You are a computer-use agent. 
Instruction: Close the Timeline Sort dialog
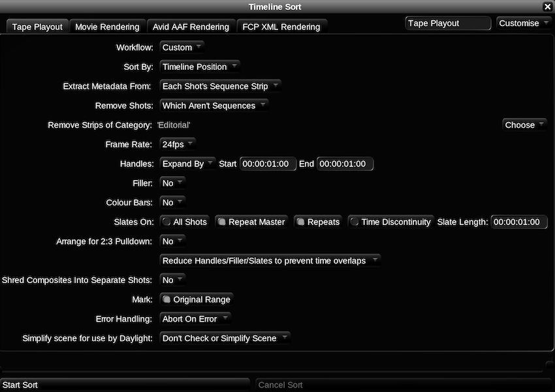click(547, 7)
